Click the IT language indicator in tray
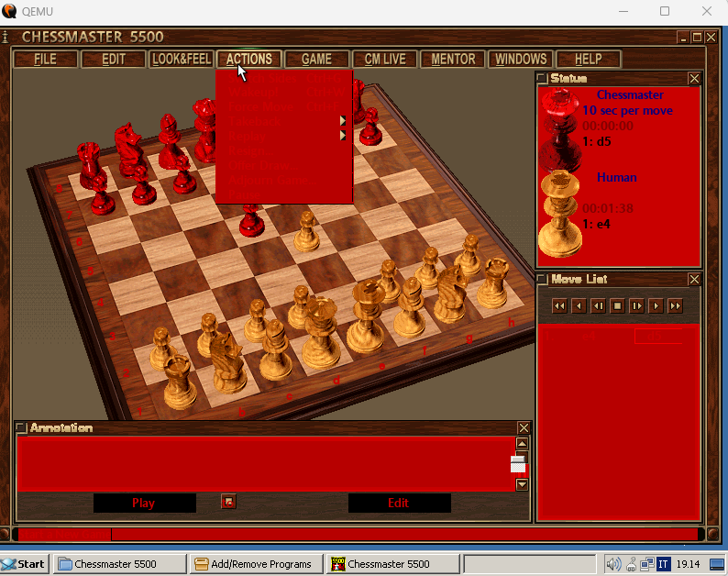 (x=663, y=564)
